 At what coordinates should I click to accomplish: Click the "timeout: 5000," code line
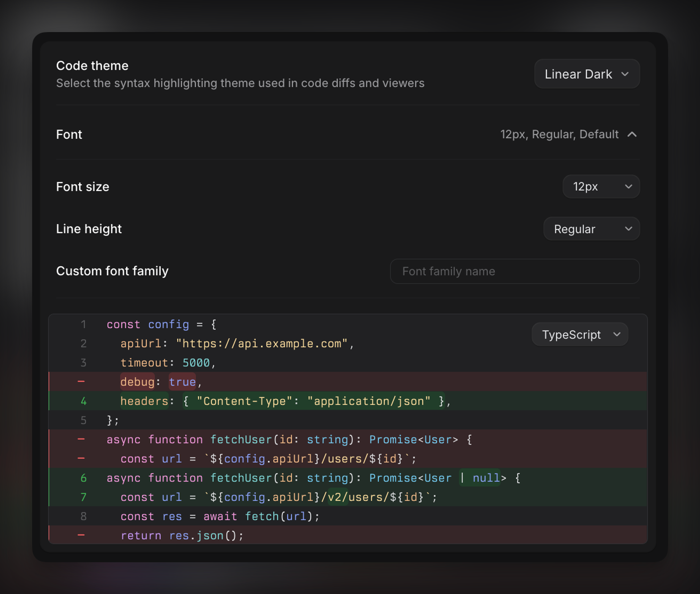tap(348, 363)
